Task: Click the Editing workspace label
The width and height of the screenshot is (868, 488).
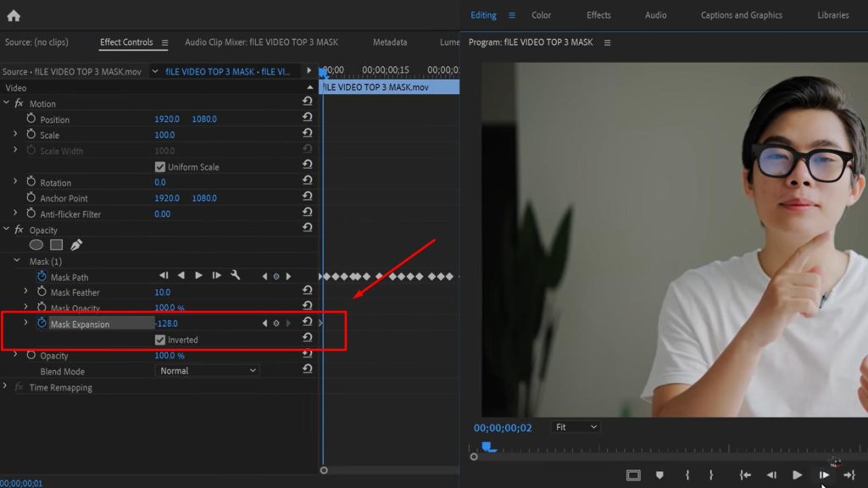Action: [x=483, y=14]
